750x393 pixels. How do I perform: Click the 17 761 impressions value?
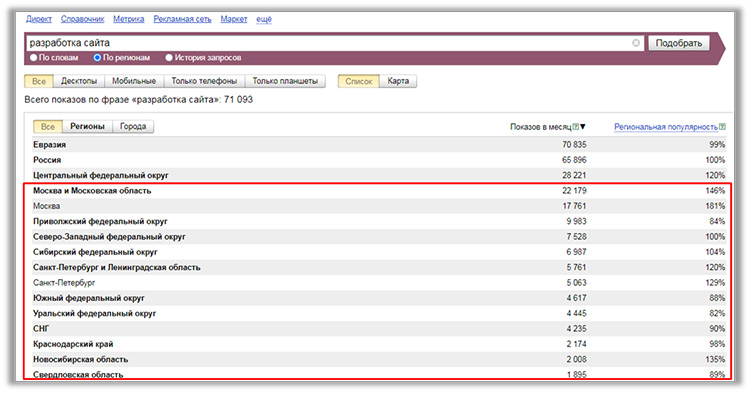click(574, 206)
